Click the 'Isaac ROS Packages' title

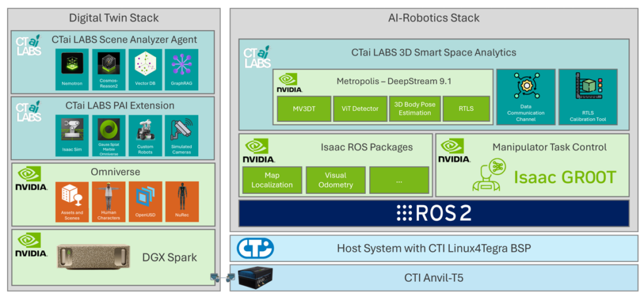coord(367,147)
